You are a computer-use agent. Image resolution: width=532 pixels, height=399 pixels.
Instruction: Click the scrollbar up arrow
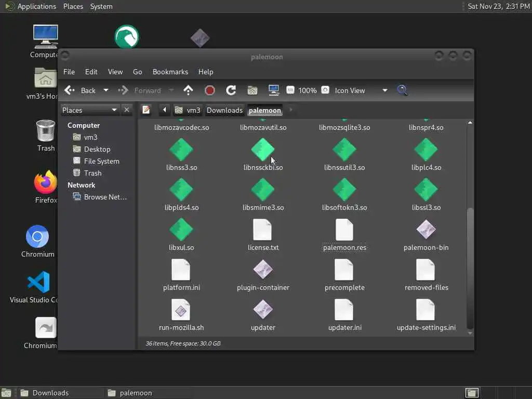pos(470,123)
